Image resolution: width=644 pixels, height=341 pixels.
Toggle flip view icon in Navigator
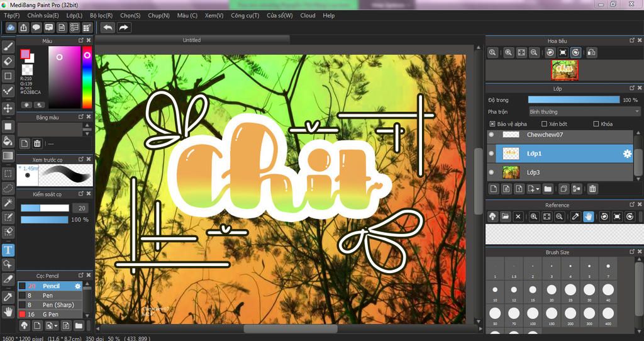[591, 52]
